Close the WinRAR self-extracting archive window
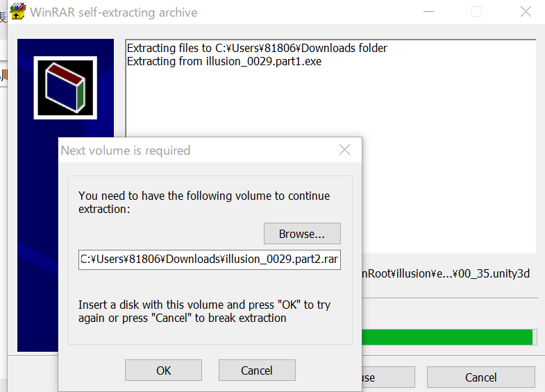This screenshot has width=545, height=392. click(526, 12)
